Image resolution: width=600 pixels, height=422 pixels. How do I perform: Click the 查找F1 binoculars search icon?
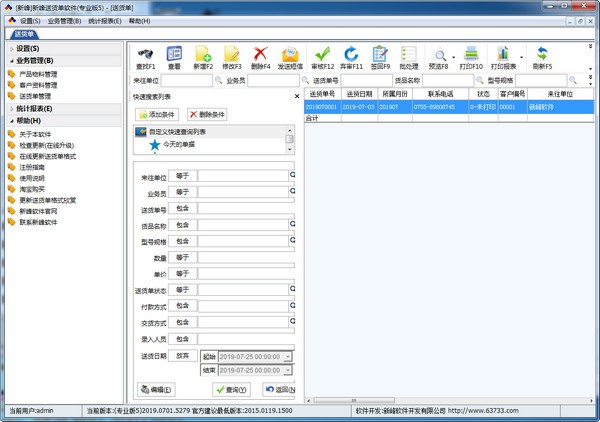pos(145,53)
